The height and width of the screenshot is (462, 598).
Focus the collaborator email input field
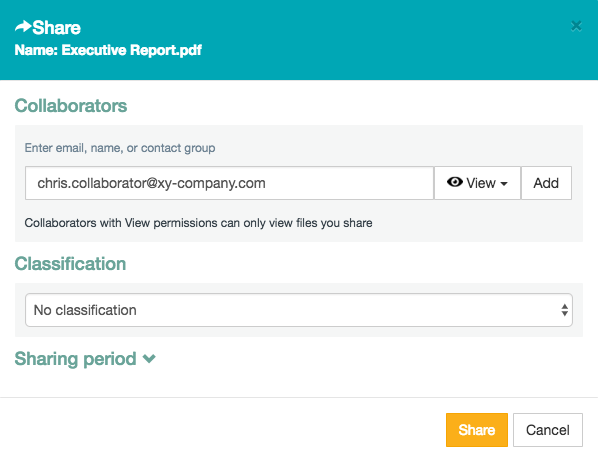tap(229, 183)
